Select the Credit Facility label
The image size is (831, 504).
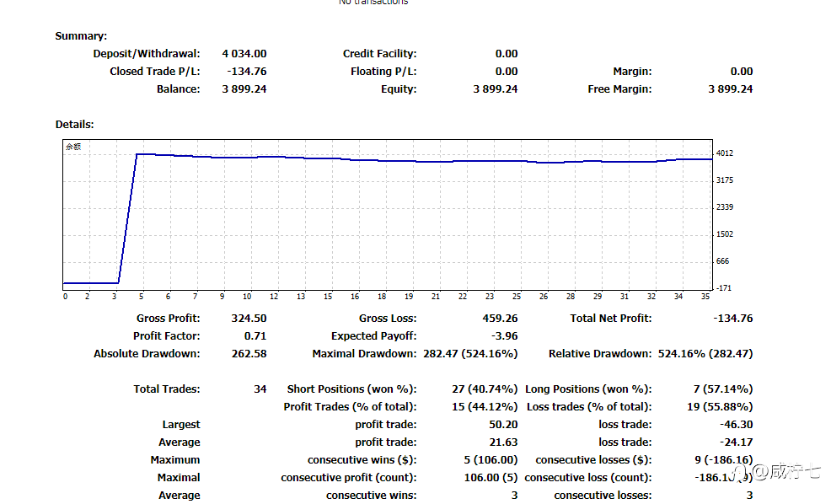pyautogui.click(x=379, y=54)
